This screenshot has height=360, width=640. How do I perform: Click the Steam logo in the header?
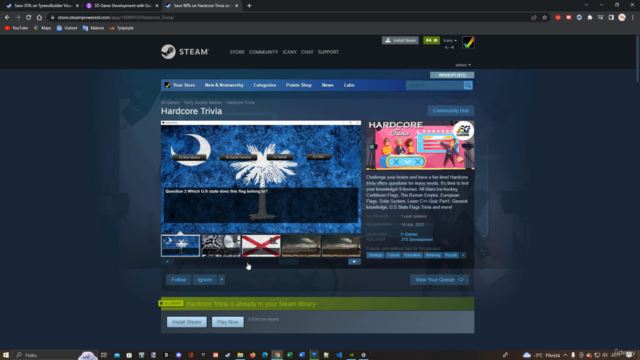click(185, 52)
